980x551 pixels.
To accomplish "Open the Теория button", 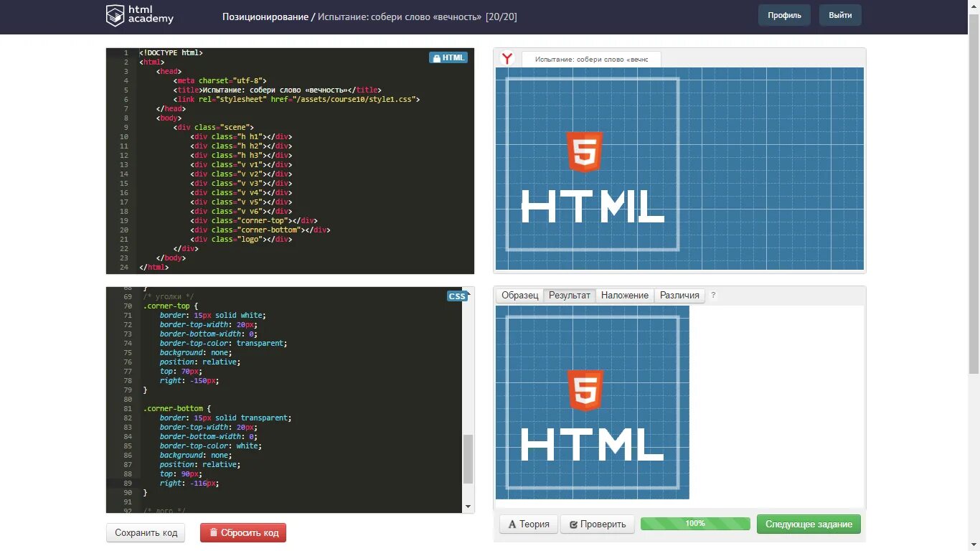I will [x=529, y=524].
